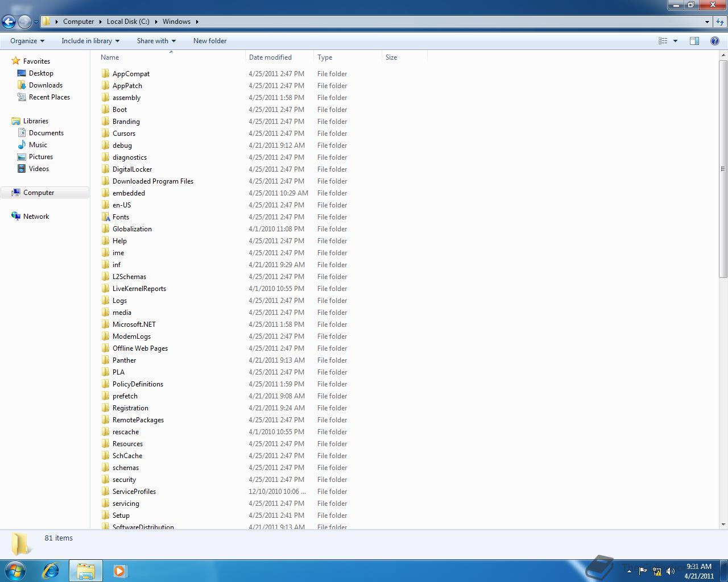Select the Downloads icon in Favorites
The image size is (728, 582).
coord(22,85)
